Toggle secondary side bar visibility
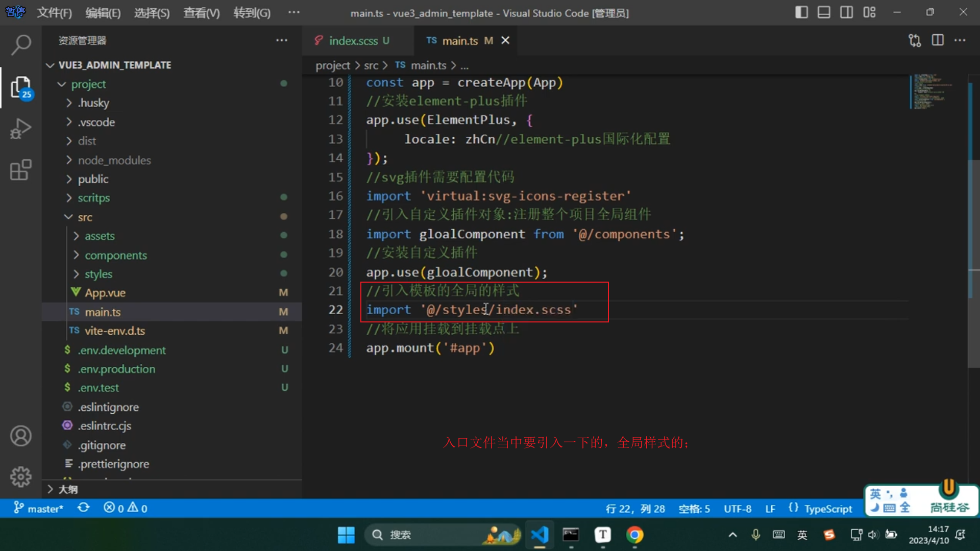The height and width of the screenshot is (551, 980). coord(846,12)
